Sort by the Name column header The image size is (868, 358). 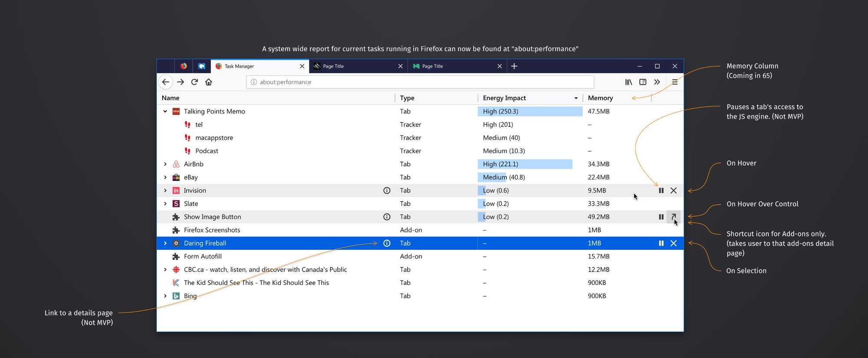point(171,98)
